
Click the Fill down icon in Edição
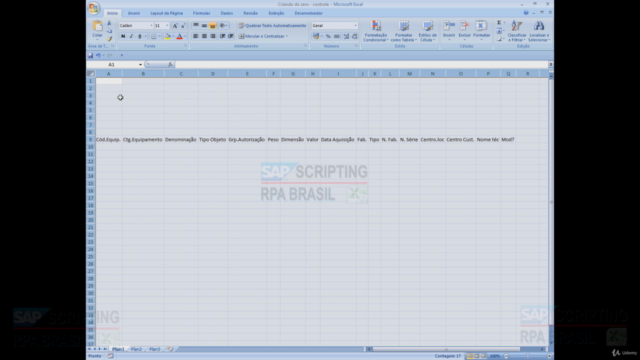[499, 31]
